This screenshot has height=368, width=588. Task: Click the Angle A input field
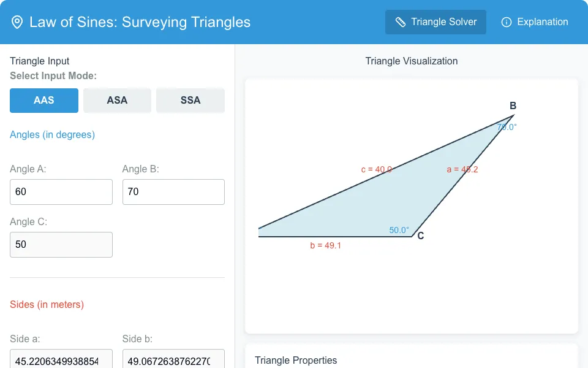[61, 192]
